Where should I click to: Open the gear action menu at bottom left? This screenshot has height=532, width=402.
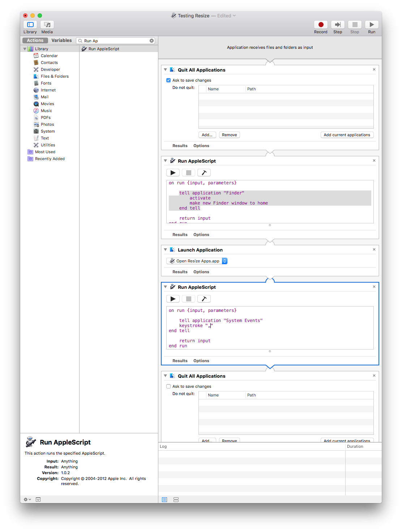point(27,499)
